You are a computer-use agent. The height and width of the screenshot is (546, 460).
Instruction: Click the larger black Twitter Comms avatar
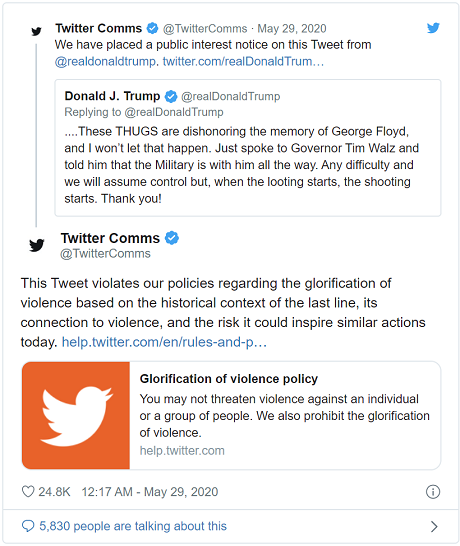[x=37, y=245]
